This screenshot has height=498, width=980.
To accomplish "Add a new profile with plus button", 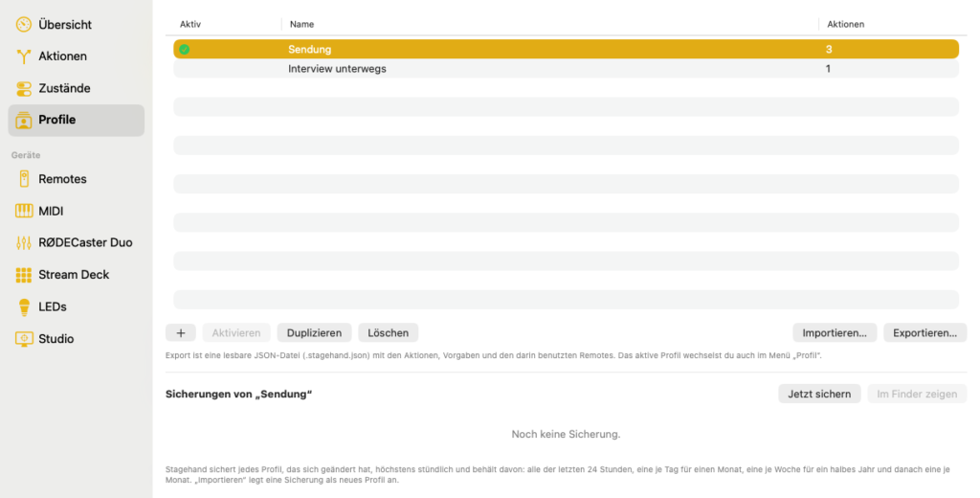I will click(181, 333).
